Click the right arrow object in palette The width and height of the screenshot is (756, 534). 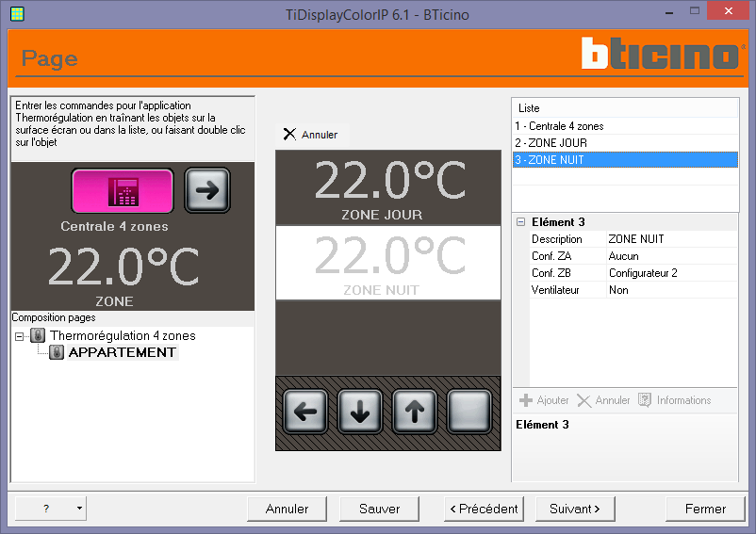tap(207, 190)
